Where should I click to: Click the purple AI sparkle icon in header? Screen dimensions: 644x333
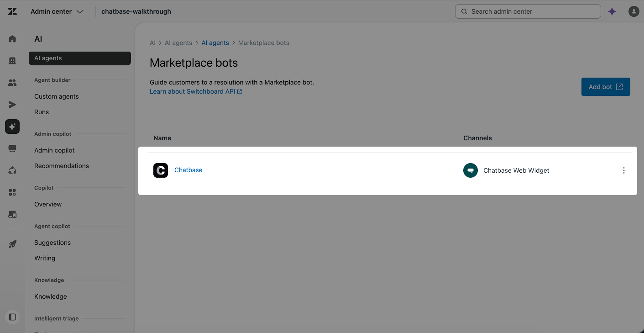pos(612,11)
